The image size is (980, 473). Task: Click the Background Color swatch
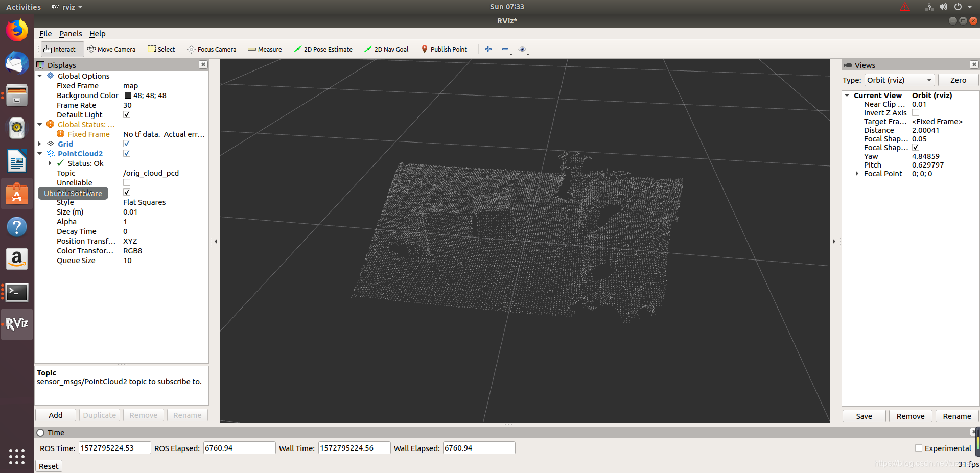[x=128, y=96]
